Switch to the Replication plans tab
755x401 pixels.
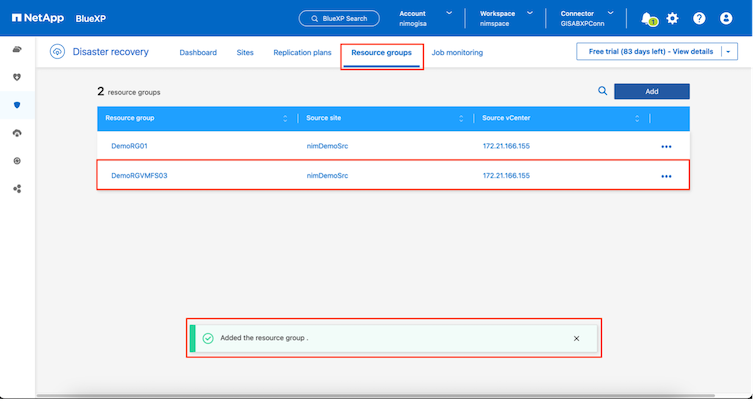[x=301, y=52]
